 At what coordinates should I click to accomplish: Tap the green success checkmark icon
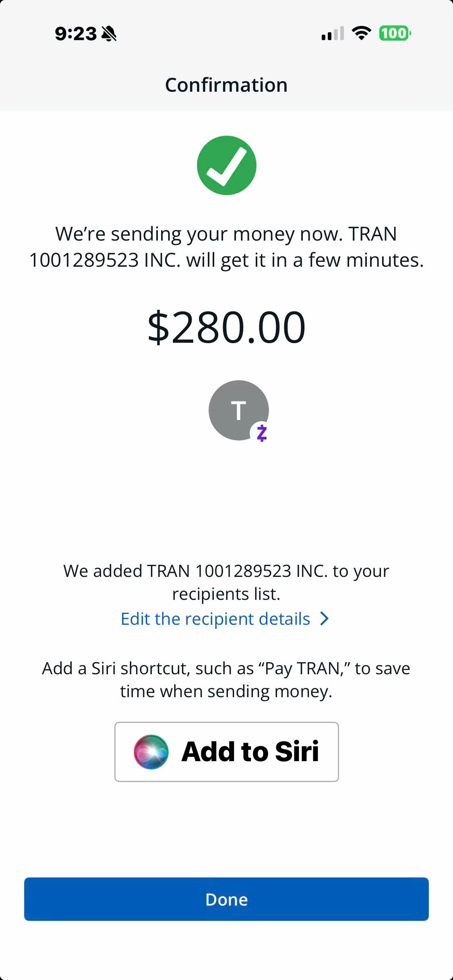click(226, 165)
